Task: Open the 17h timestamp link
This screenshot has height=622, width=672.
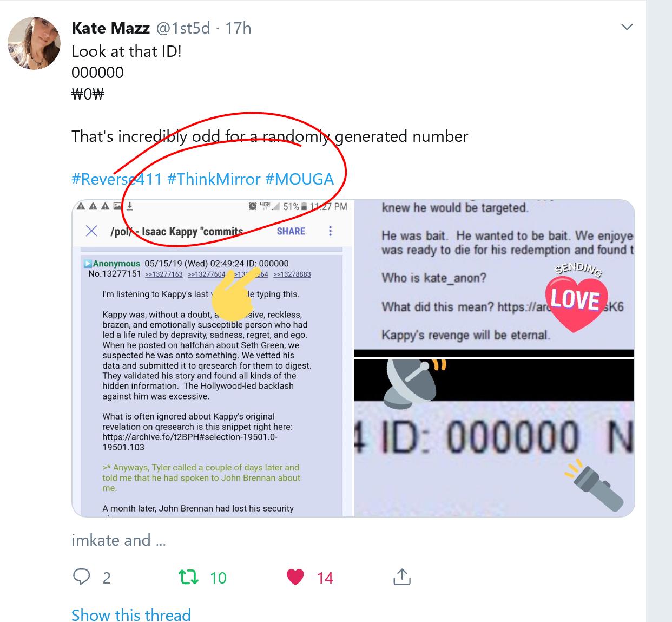Action: 238,28
